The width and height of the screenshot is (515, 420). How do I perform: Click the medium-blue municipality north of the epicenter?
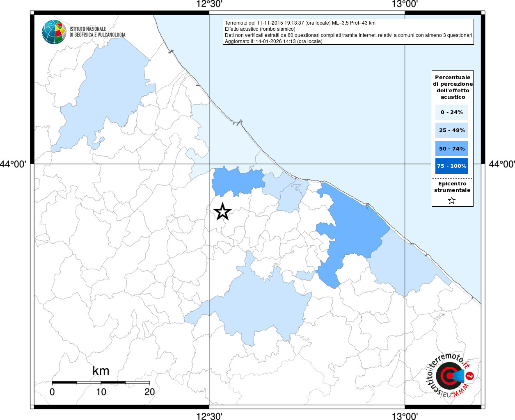coord(237,181)
